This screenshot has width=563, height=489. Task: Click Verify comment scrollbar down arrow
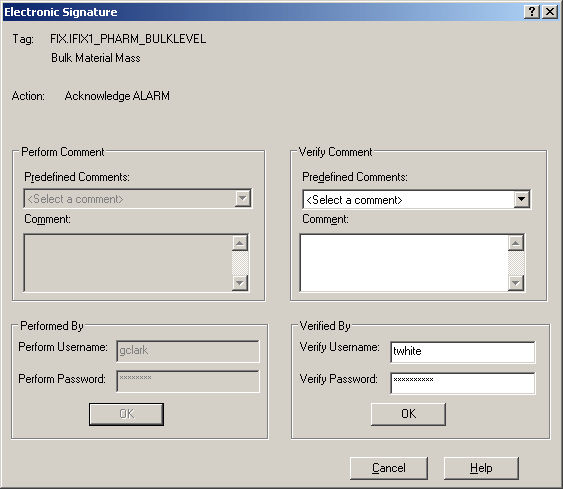point(516,283)
